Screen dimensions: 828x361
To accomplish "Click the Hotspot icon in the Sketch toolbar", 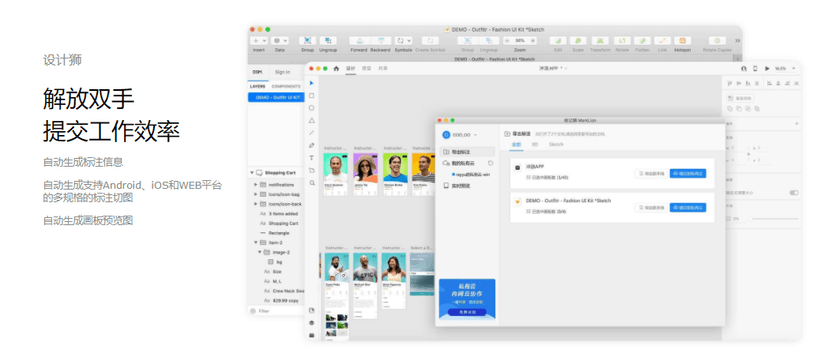I will point(682,41).
